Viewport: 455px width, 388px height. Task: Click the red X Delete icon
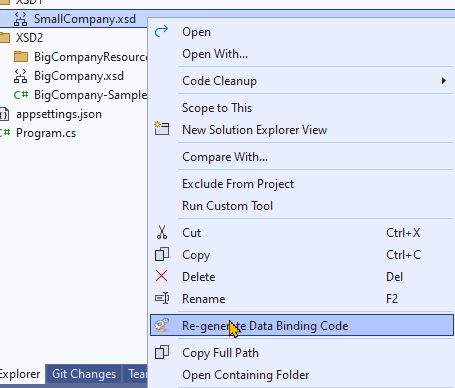point(162,276)
